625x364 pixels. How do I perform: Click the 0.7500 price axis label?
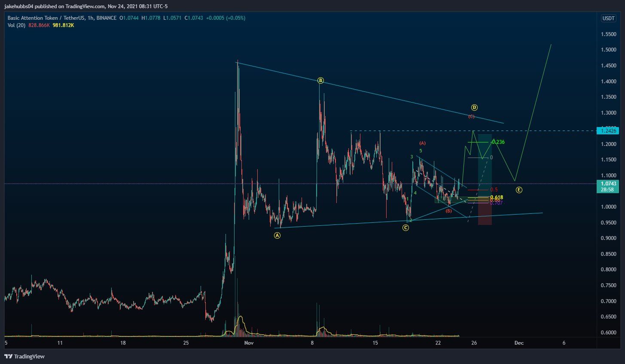(608, 285)
